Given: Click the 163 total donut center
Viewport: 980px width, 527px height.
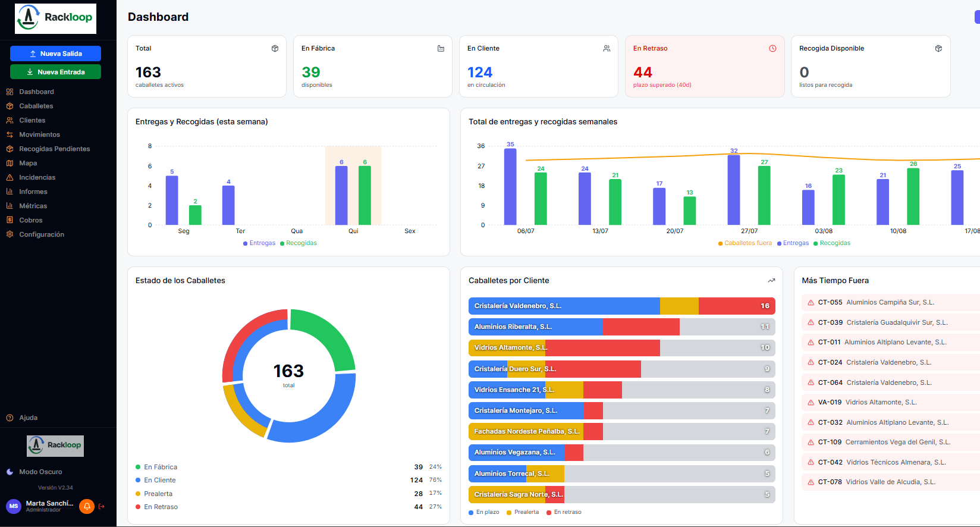Looking at the screenshot, I should click(288, 375).
